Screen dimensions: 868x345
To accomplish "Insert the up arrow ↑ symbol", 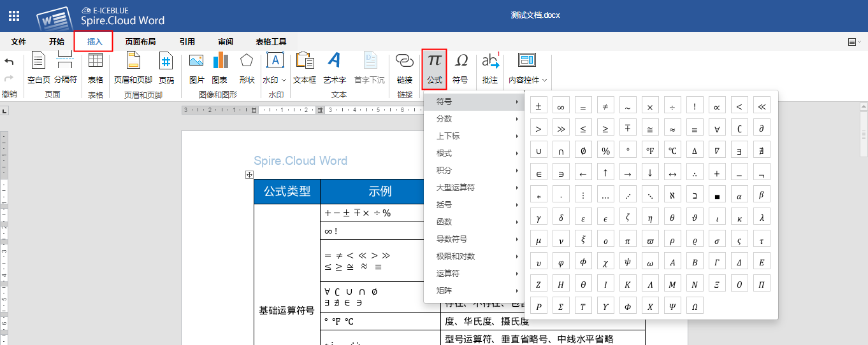I will pos(605,173).
